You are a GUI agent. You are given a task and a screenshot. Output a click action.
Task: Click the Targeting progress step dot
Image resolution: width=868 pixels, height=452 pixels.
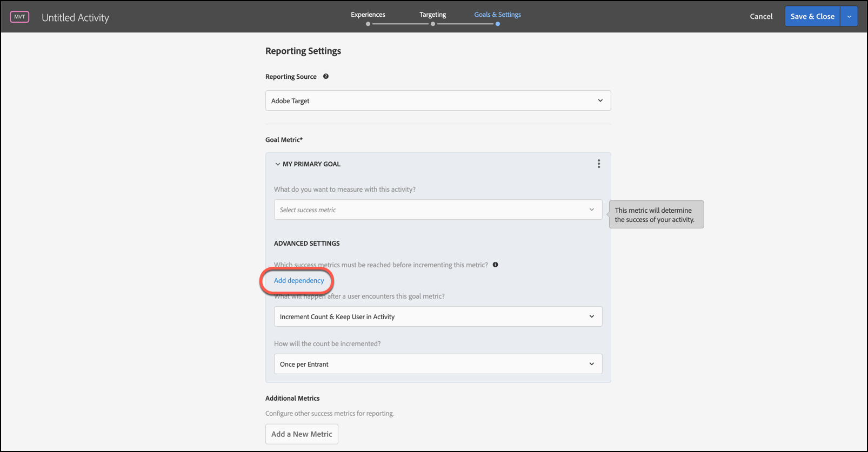[x=433, y=24]
